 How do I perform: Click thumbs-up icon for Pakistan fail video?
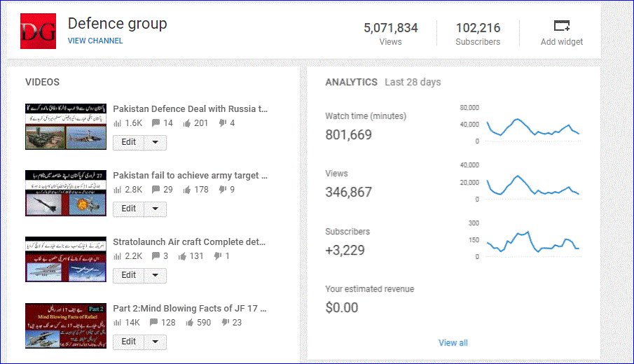[186, 190]
